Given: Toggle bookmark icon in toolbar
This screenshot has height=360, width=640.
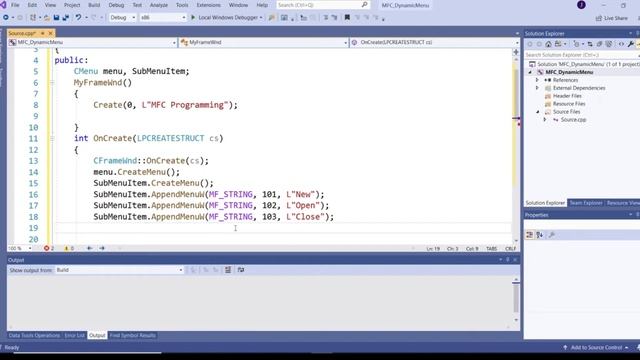Looking at the screenshot, I should (347, 18).
